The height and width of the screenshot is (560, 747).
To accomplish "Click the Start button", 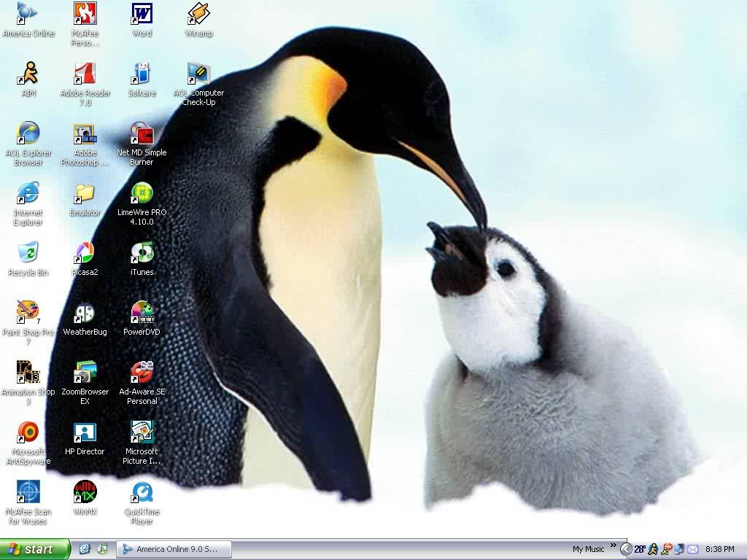I will coord(35,549).
